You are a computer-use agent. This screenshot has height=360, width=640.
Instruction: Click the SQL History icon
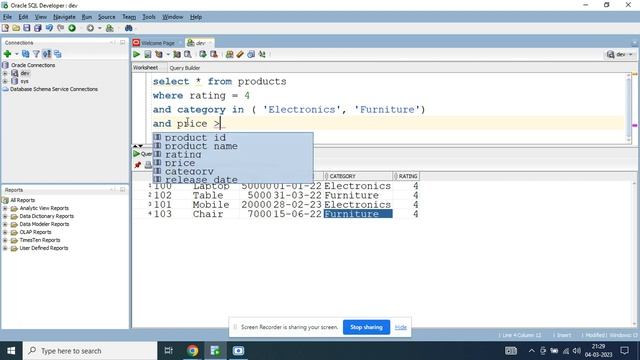point(251,54)
